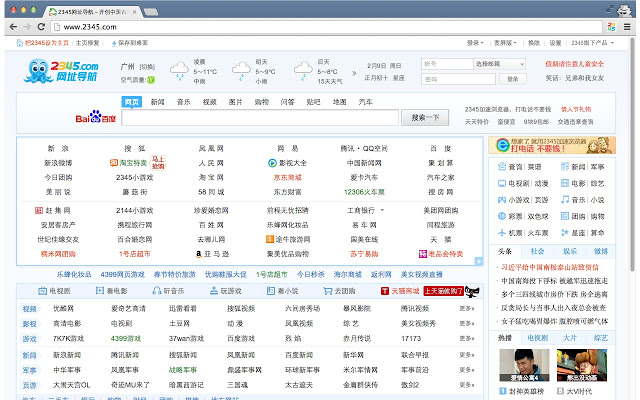
Task: Select the 音乐 search tab
Action: click(x=183, y=102)
